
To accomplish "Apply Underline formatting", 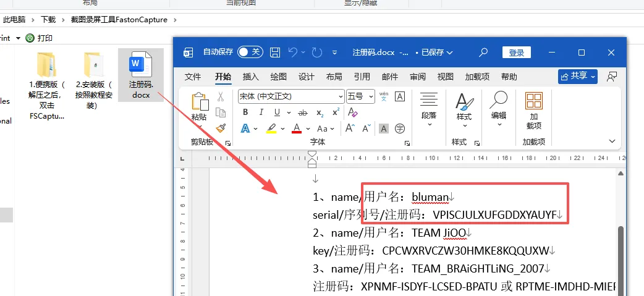I will coord(278,112).
